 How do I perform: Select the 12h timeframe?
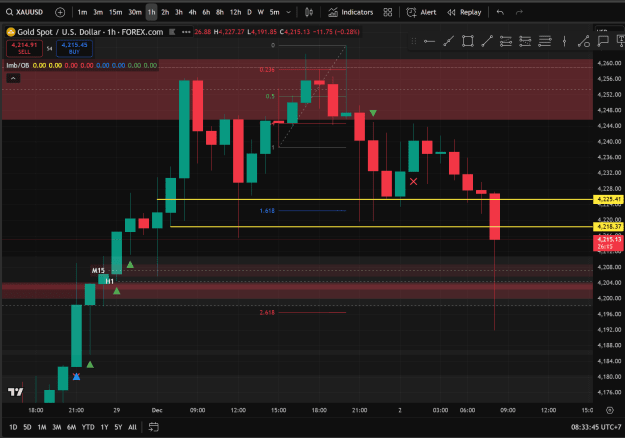(x=235, y=12)
